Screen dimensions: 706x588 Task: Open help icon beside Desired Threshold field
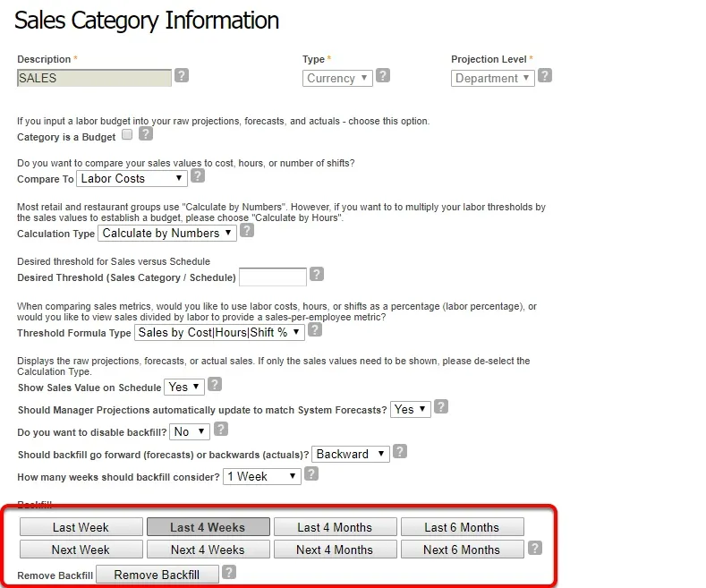point(317,274)
